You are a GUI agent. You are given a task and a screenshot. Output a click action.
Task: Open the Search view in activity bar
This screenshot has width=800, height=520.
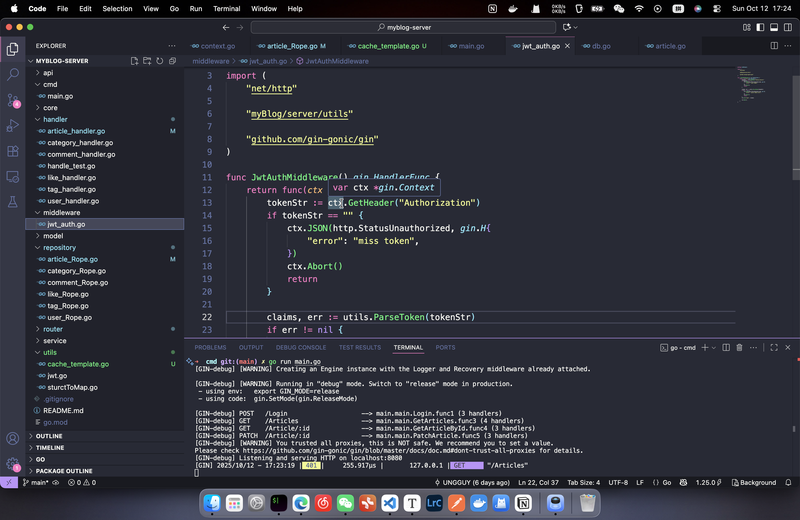pyautogui.click(x=13, y=74)
